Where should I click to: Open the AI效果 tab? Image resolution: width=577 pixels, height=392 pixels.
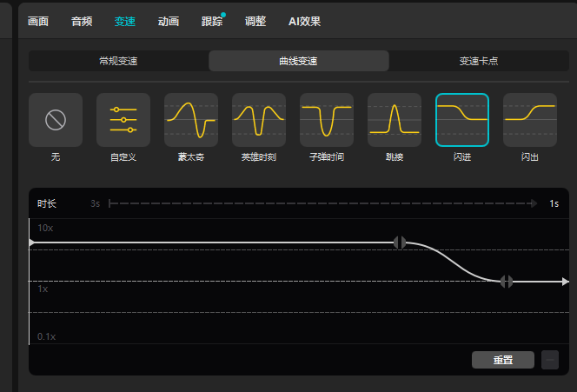(x=304, y=21)
